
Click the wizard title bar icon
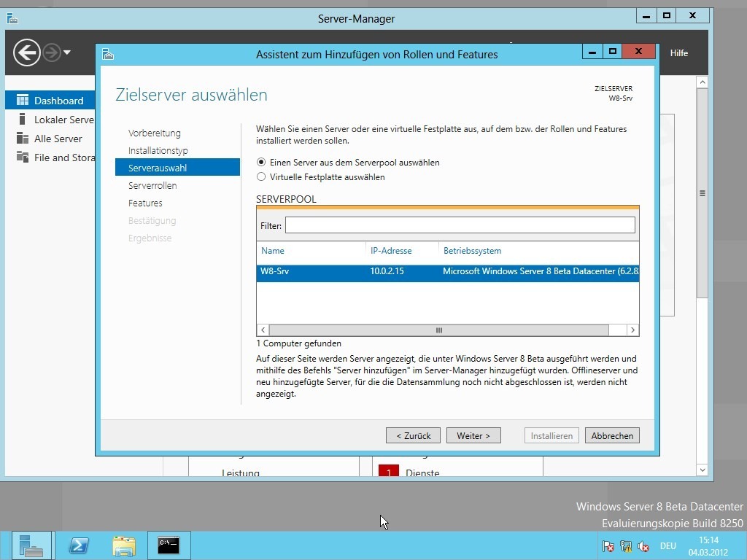click(x=108, y=54)
